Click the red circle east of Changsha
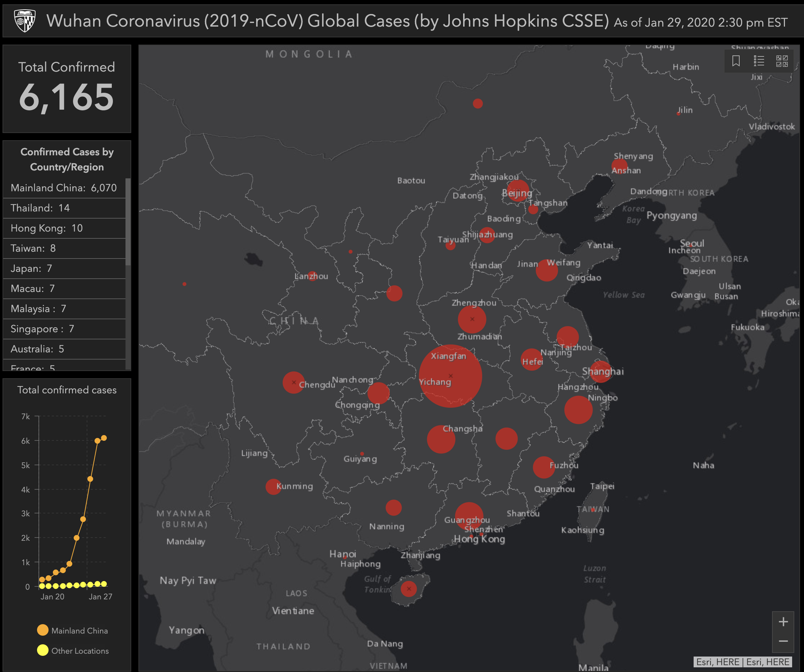The image size is (804, 672). coord(506,438)
